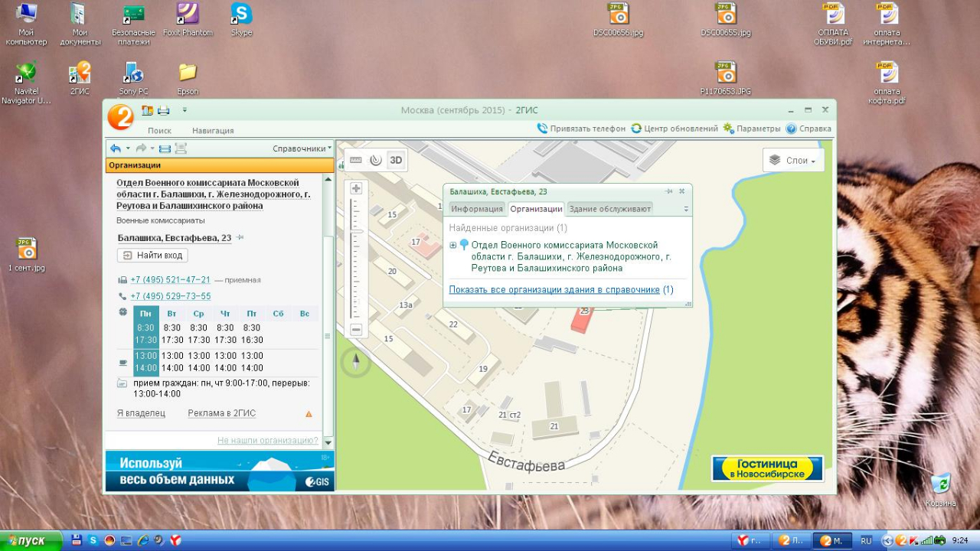Click the Найти вход button
The height and width of the screenshot is (551, 980).
pos(152,256)
